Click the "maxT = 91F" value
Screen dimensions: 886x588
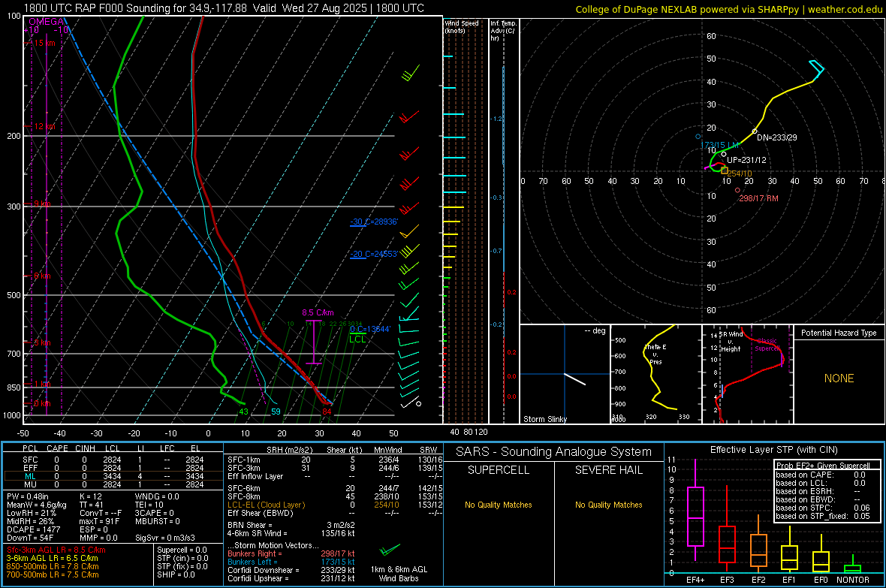(99, 521)
